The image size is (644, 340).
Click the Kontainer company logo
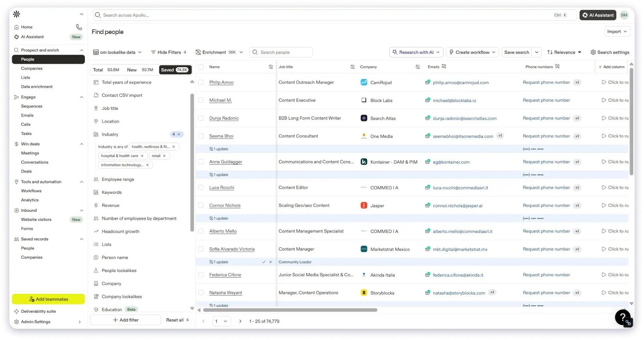click(364, 162)
